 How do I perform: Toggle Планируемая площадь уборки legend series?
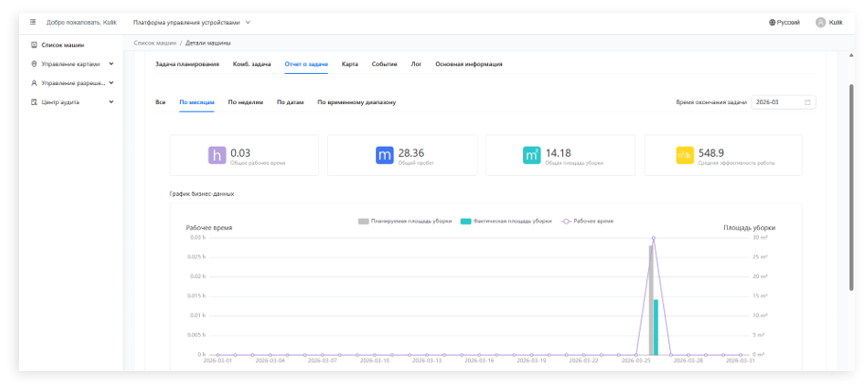point(406,221)
